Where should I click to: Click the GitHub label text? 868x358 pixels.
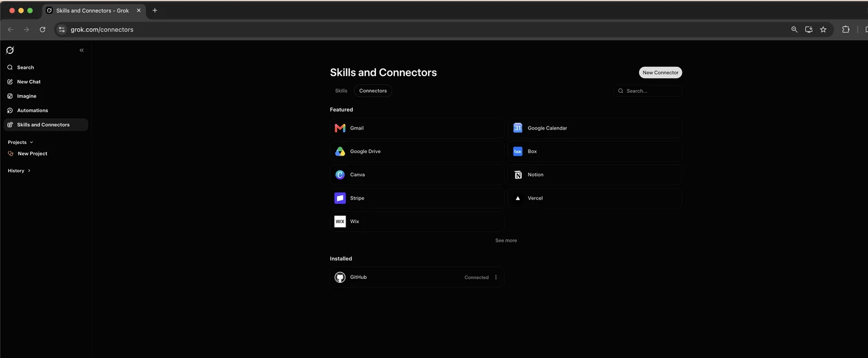(359, 277)
